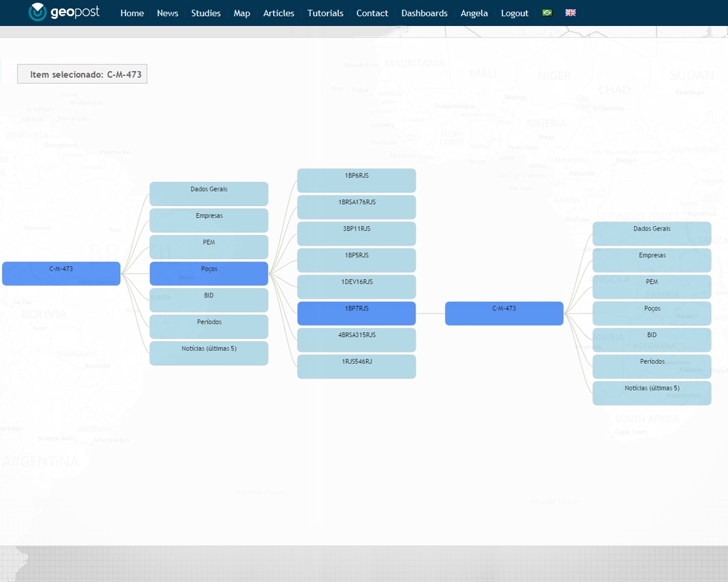
Task: Open the Tutorials section
Action: tap(326, 13)
